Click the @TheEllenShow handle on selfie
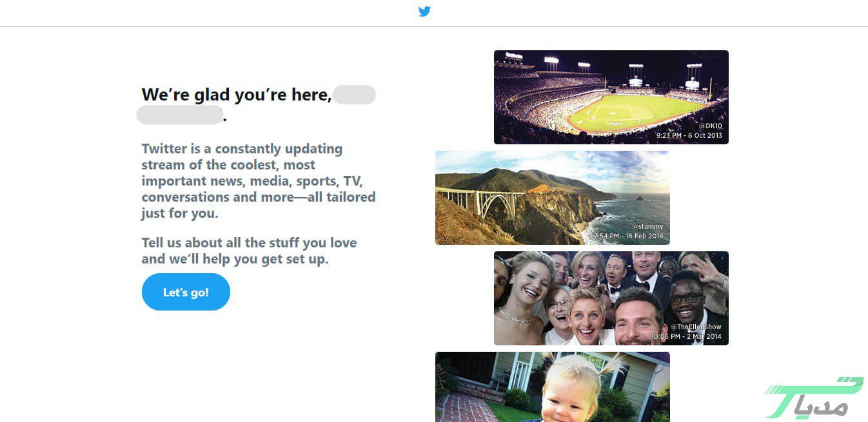Image resolution: width=868 pixels, height=422 pixels. click(x=696, y=327)
